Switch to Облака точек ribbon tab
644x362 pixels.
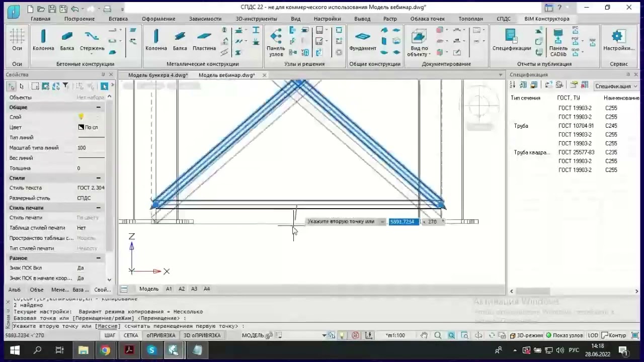tap(427, 19)
